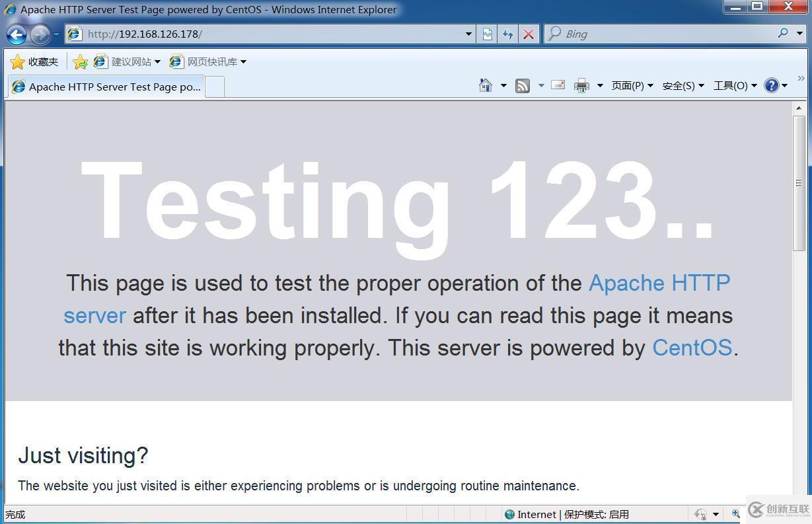Expand the feeds dropdown arrow
This screenshot has height=524, width=812.
[x=541, y=85]
